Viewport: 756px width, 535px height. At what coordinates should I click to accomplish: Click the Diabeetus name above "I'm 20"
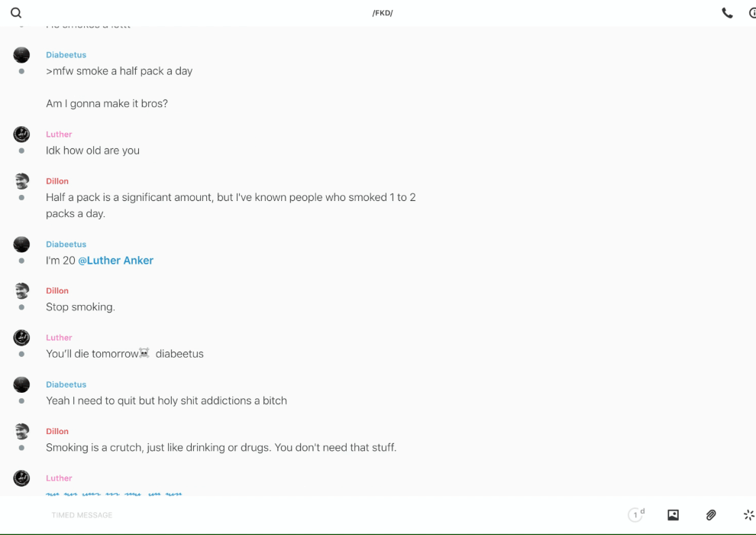click(66, 245)
